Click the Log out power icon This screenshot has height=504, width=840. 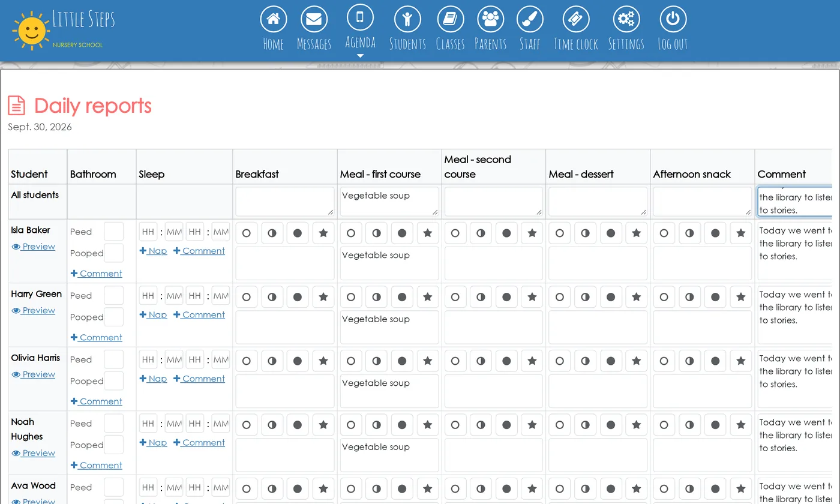[673, 19]
